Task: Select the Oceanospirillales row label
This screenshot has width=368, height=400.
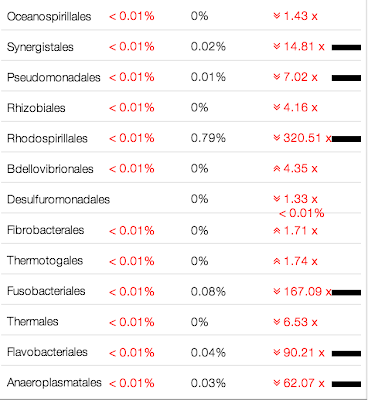Action: click(49, 17)
